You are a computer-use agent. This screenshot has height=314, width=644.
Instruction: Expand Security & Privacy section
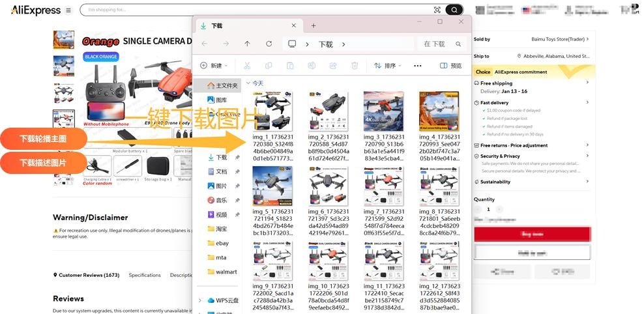click(587, 156)
